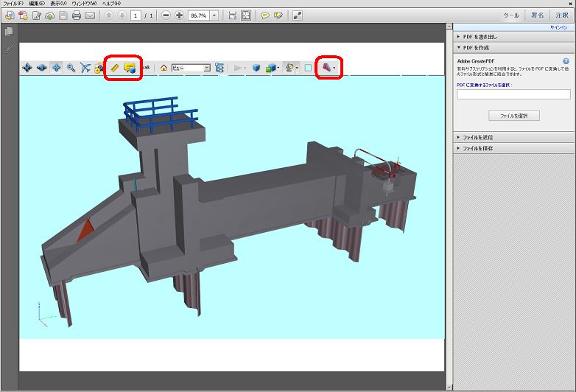The width and height of the screenshot is (576, 392).
Task: Open the page thumbnails panel
Action: coord(9,31)
